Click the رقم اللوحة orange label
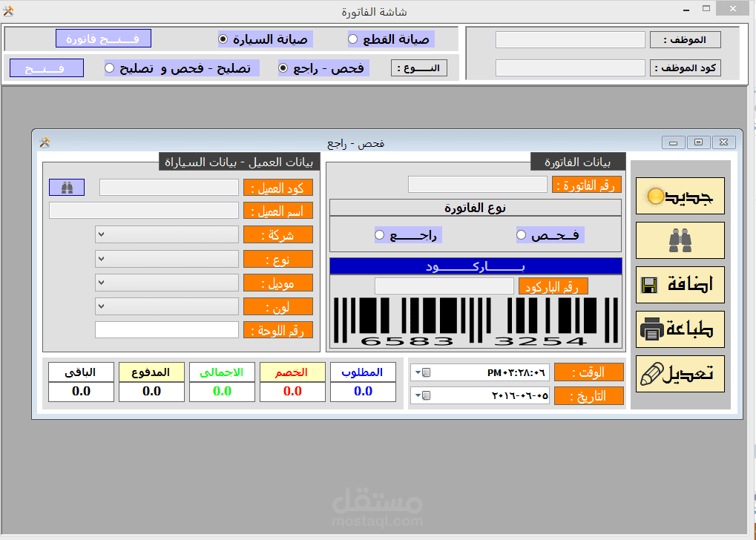Image resolution: width=756 pixels, height=540 pixels. coord(277,330)
